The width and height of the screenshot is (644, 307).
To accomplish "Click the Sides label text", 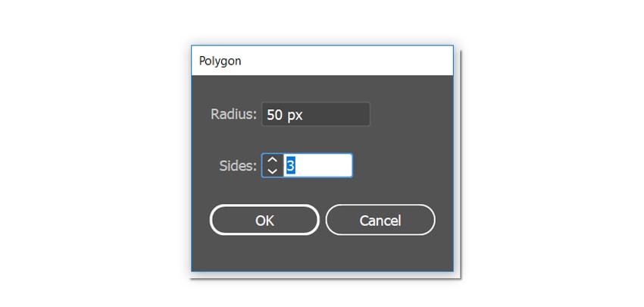I will (238, 166).
